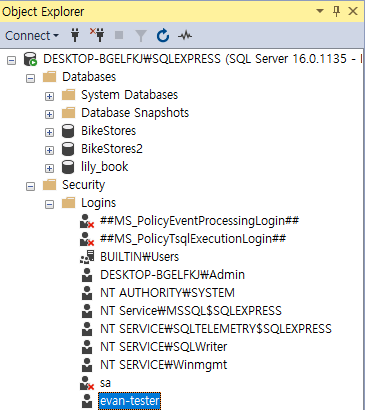
Task: Select the DESKTOP-BGELFKJ\Admin login name
Action: pos(173,275)
